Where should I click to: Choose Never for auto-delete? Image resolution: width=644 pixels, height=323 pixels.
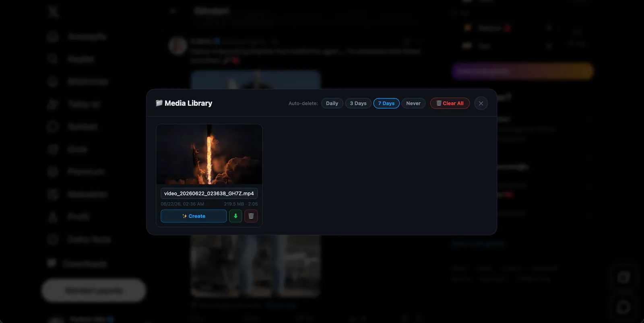point(413,103)
